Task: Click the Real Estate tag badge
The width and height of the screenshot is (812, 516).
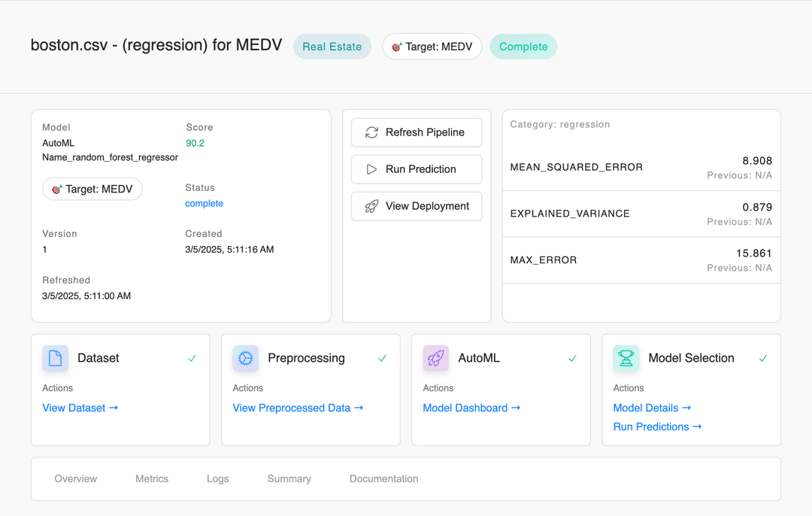Action: pos(332,47)
